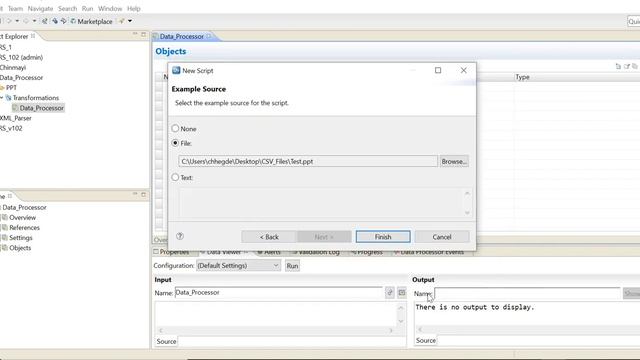The width and height of the screenshot is (640, 360).
Task: Select Settings in the Outline
Action: click(x=20, y=238)
